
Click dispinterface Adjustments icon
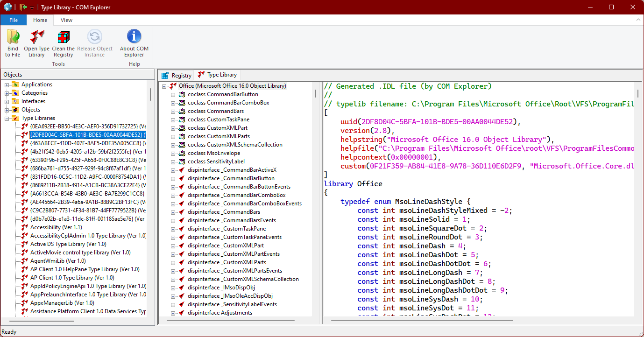click(x=182, y=313)
